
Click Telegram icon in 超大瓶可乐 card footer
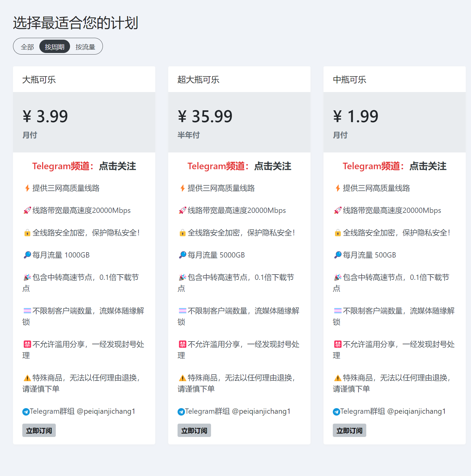pos(181,412)
